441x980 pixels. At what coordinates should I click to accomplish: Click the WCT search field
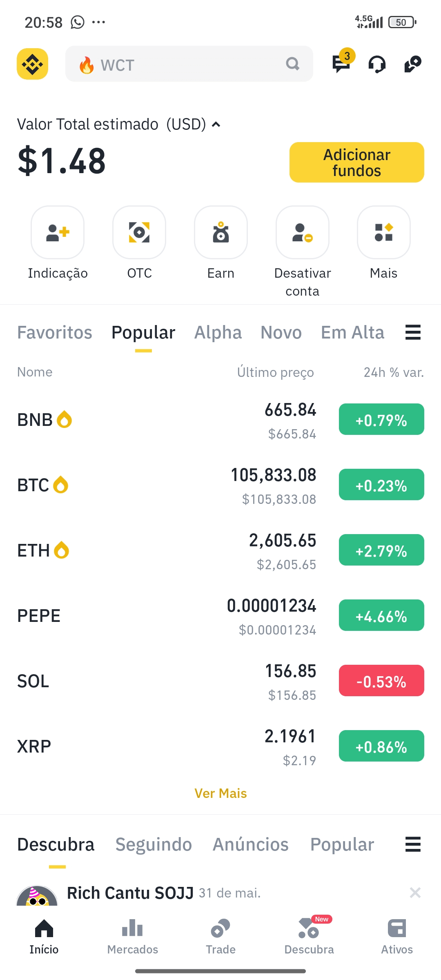point(189,64)
